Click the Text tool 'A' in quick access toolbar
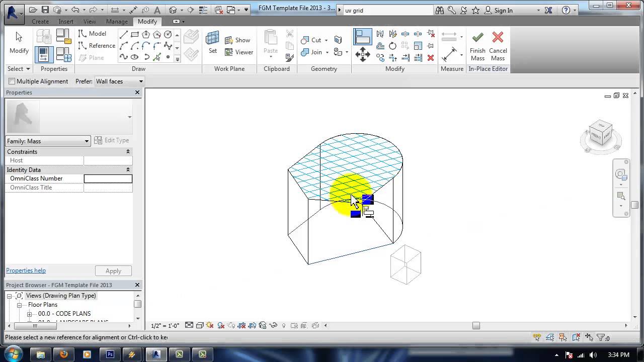644x362 pixels. coord(157,10)
